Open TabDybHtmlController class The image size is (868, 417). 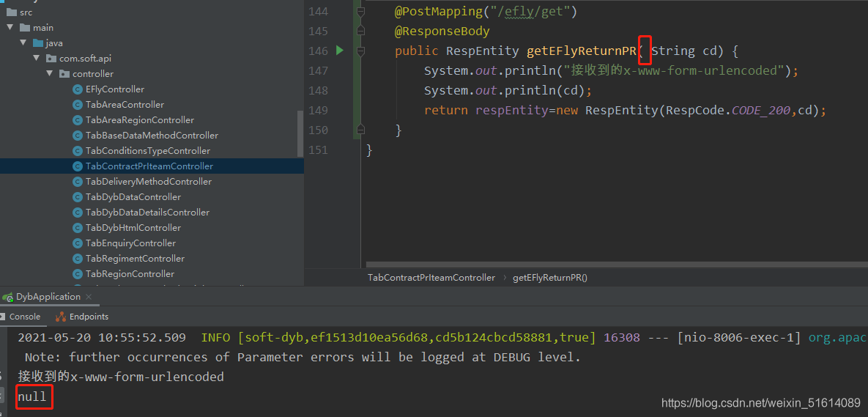coord(133,228)
